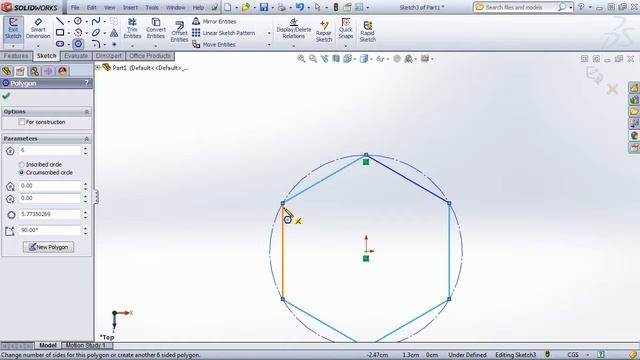Image resolution: width=640 pixels, height=360 pixels.
Task: Open Line tool dropdown arrow
Action: (68, 21)
